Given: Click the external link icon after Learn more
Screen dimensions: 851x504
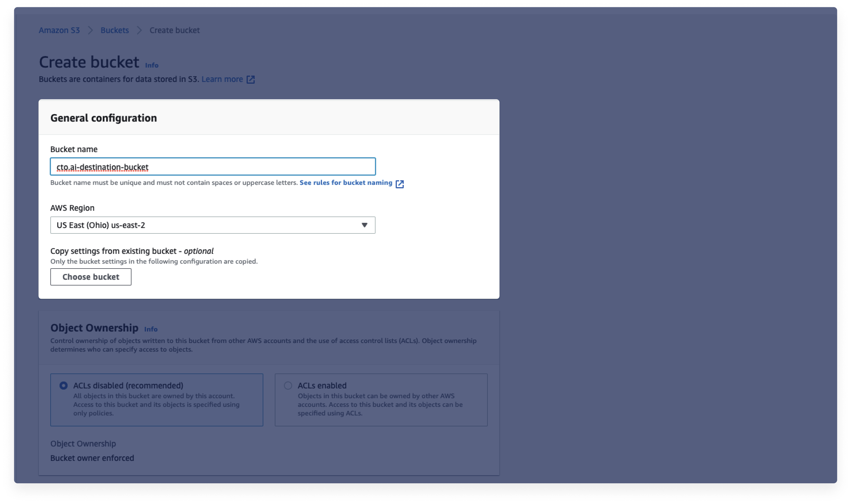Looking at the screenshot, I should coord(250,79).
